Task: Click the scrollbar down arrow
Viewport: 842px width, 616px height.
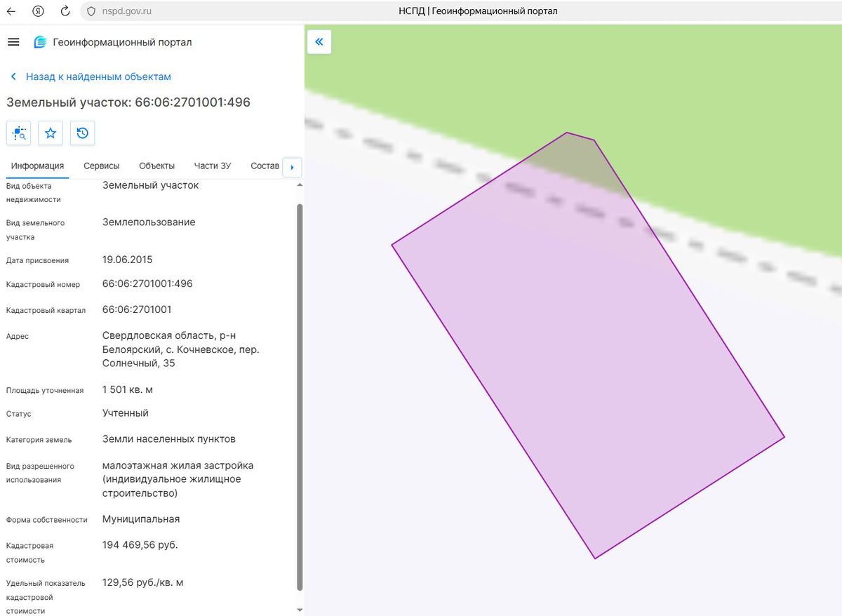Action: click(x=300, y=610)
